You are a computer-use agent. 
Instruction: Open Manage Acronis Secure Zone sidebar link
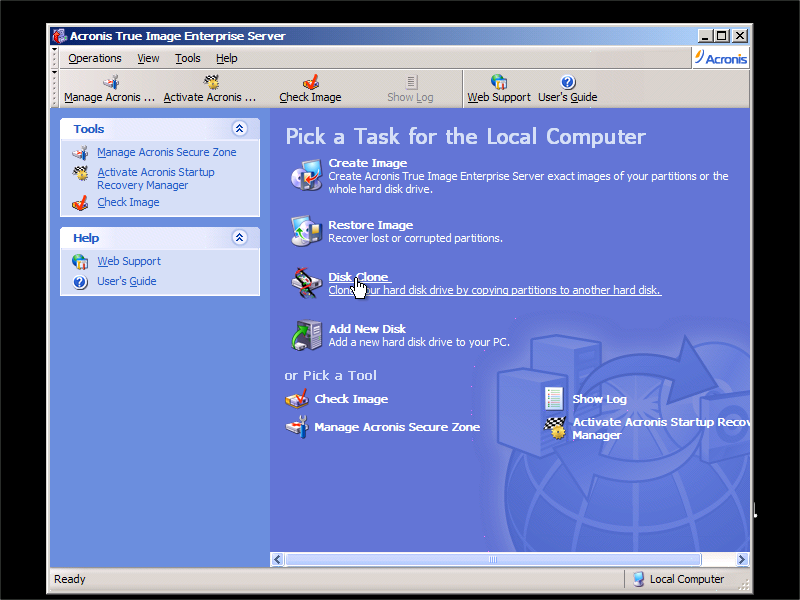click(167, 152)
